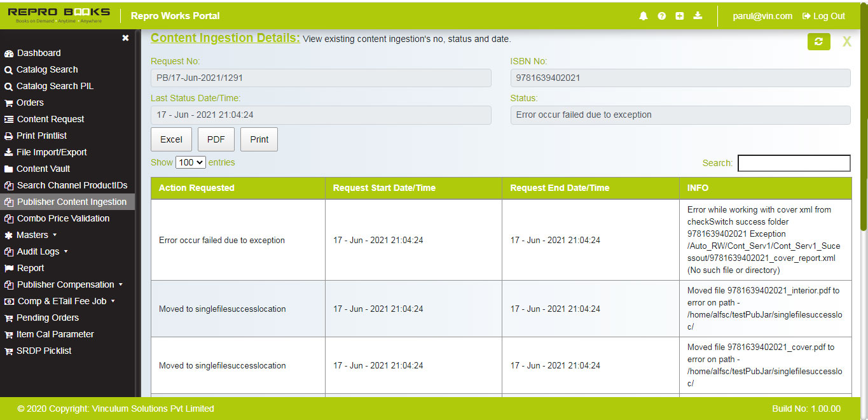Open the notifications bell icon
The height and width of the screenshot is (420, 868).
tap(643, 15)
